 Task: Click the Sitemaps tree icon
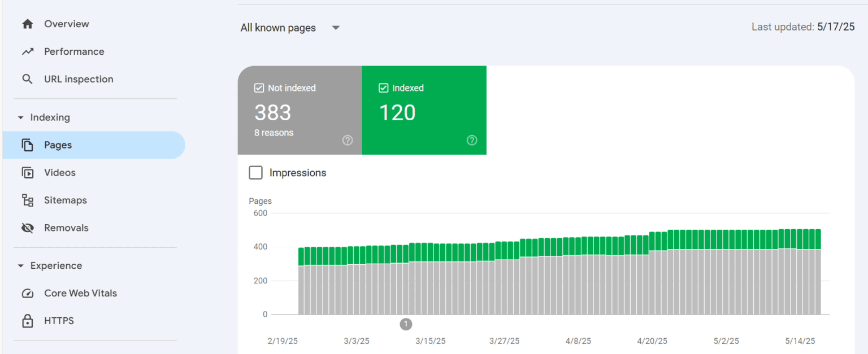click(x=27, y=200)
